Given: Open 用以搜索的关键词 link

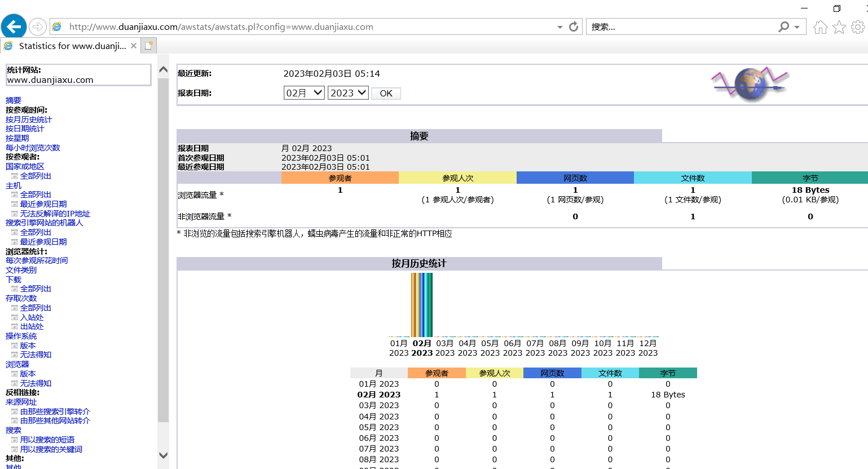Looking at the screenshot, I should point(51,449).
